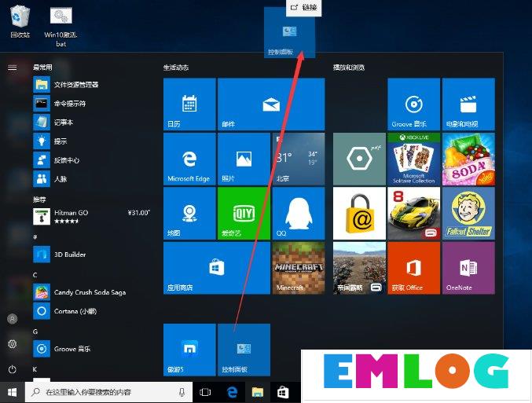Select the Win10激活.bat desktop file
The width and height of the screenshot is (532, 403).
(61, 27)
